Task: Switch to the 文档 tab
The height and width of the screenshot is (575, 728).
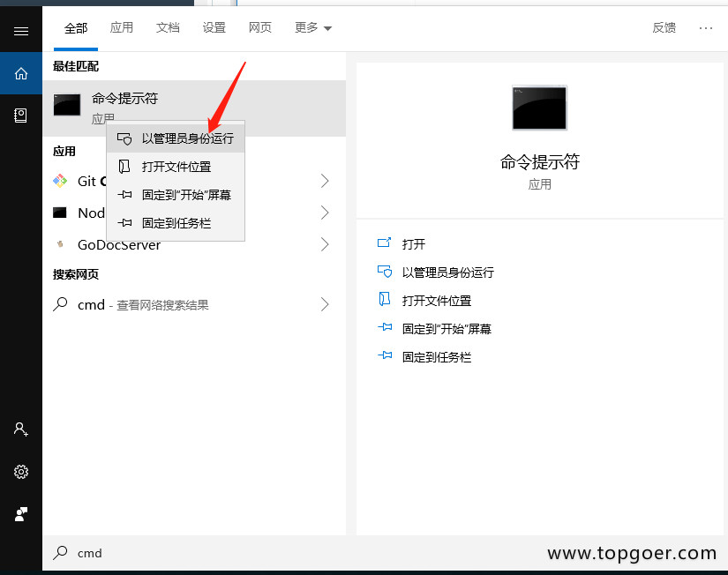Action: (168, 28)
